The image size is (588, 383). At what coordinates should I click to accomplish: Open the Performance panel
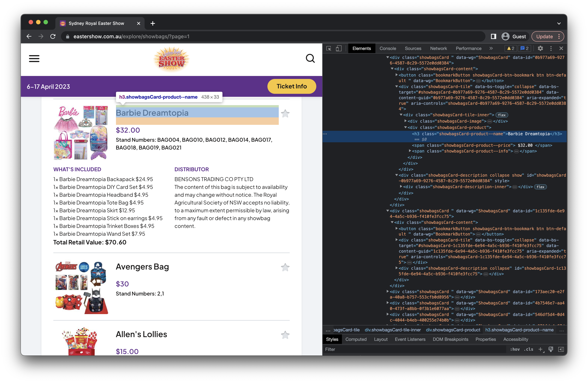(469, 48)
